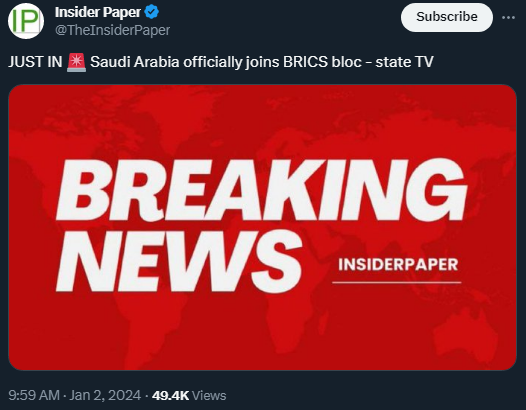The height and width of the screenshot is (410, 526).
Task: Open the Breaking News image
Action: (x=262, y=227)
